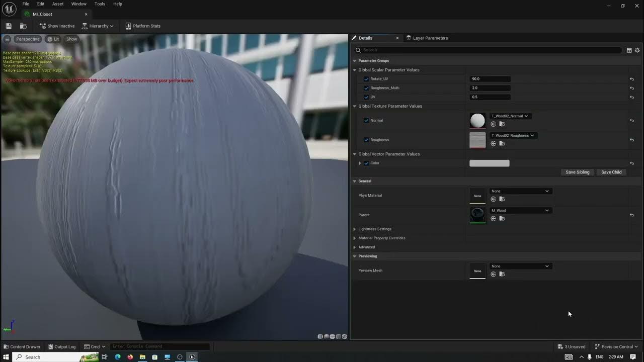Open the Revision Control dropdown
This screenshot has height=362, width=644.
click(x=616, y=347)
